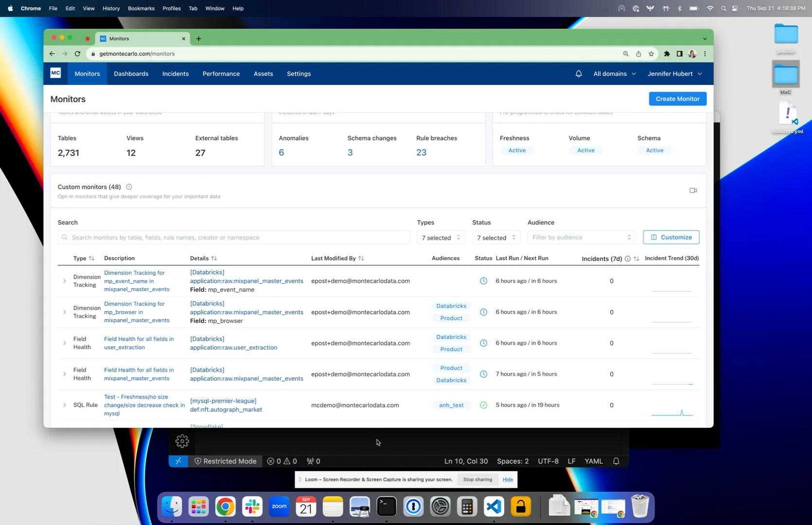Click the info icon beside Custom monitors (48)

pos(129,187)
